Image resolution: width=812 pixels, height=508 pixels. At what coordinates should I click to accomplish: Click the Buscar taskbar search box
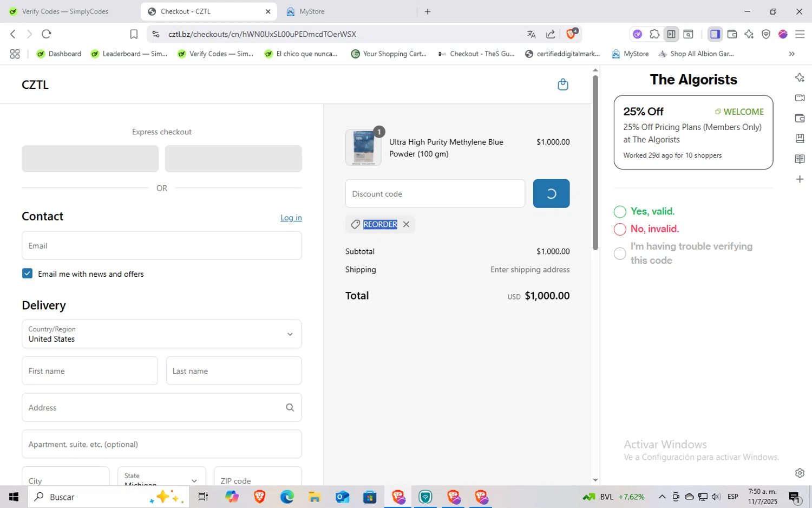[109, 497]
